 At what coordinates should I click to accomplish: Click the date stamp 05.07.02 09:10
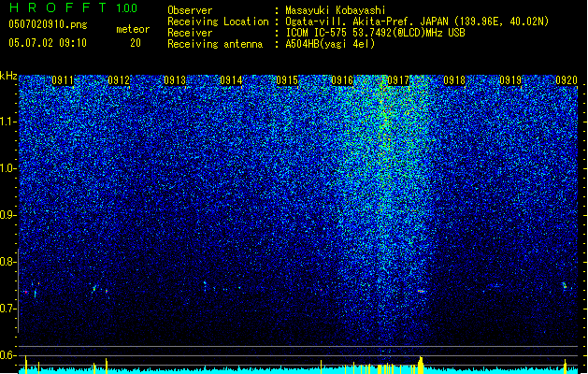pos(48,42)
